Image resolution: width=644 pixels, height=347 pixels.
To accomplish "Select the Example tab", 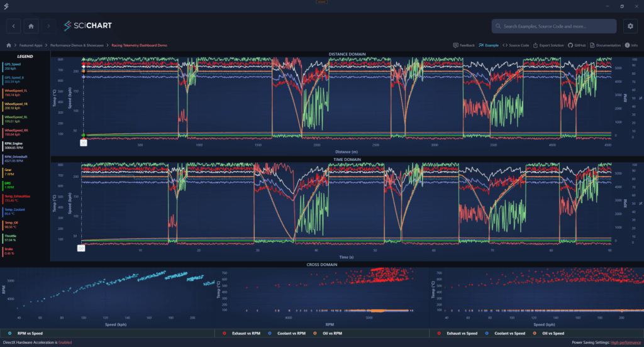I will (489, 45).
